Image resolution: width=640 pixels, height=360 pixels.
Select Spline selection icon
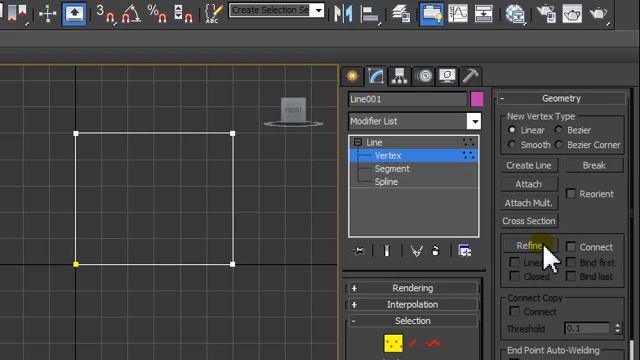click(x=433, y=344)
